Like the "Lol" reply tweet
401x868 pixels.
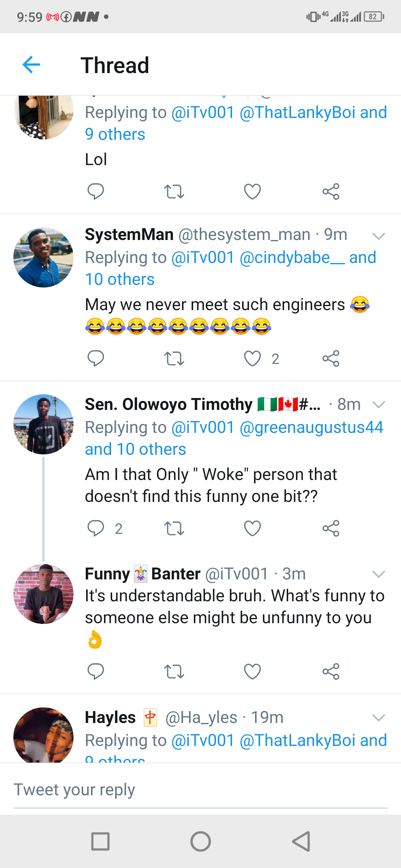coord(252,191)
